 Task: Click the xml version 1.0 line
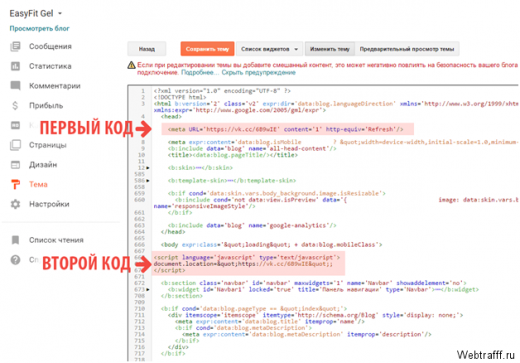tap(222, 91)
